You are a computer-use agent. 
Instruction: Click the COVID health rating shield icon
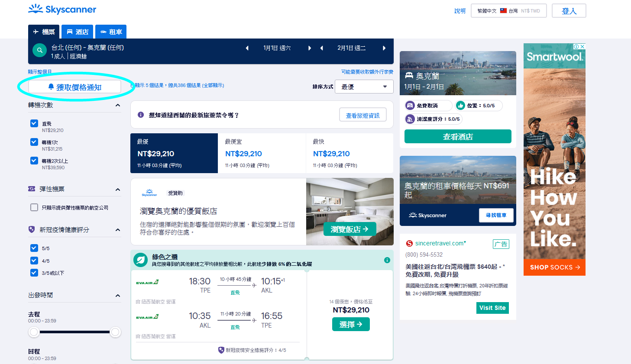[x=32, y=229]
